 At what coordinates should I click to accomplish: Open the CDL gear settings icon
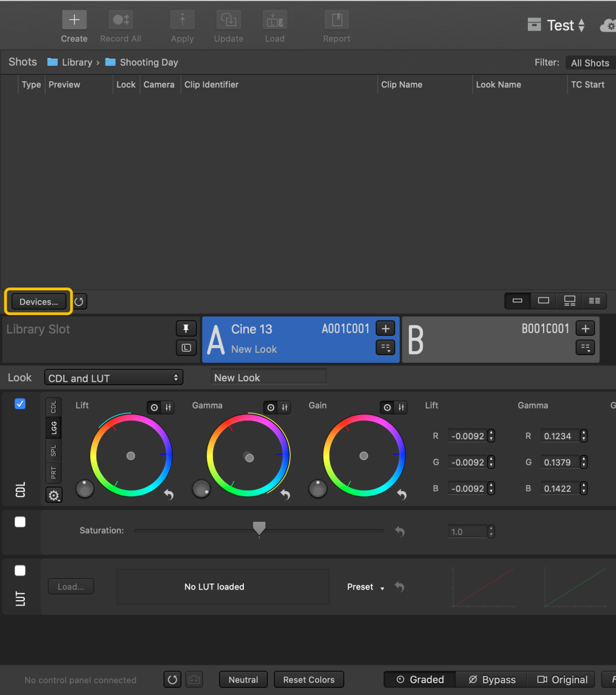tap(54, 495)
